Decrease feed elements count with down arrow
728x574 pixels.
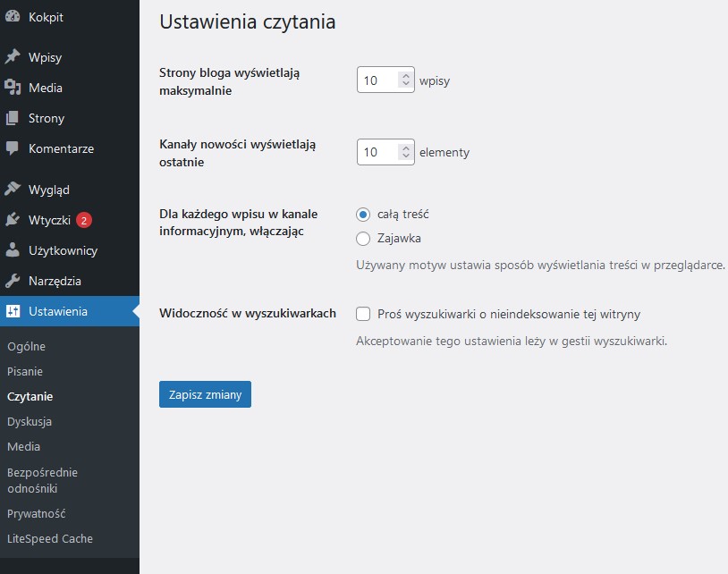[406, 156]
